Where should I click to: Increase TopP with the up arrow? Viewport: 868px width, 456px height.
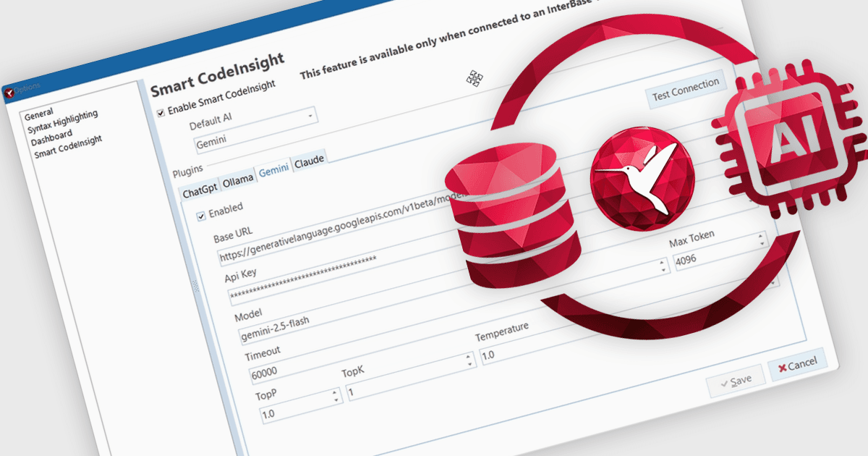click(335, 393)
